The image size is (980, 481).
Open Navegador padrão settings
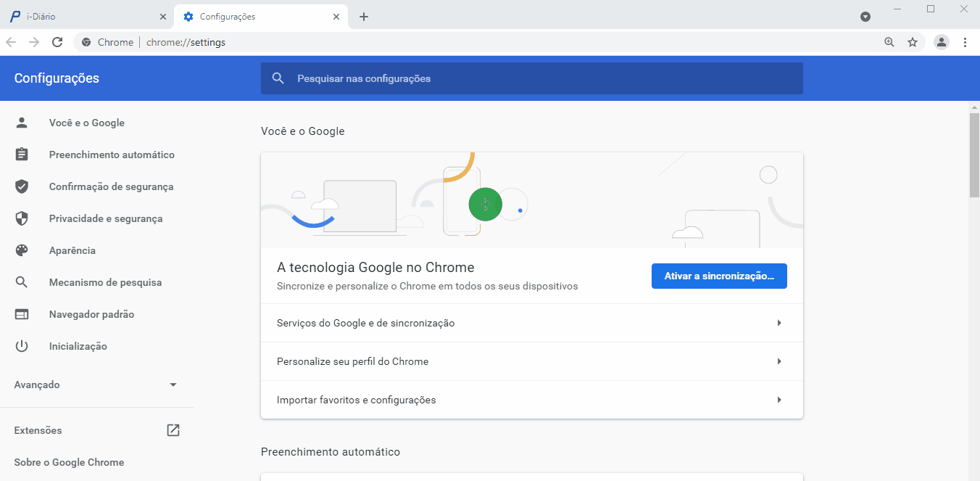pos(91,314)
